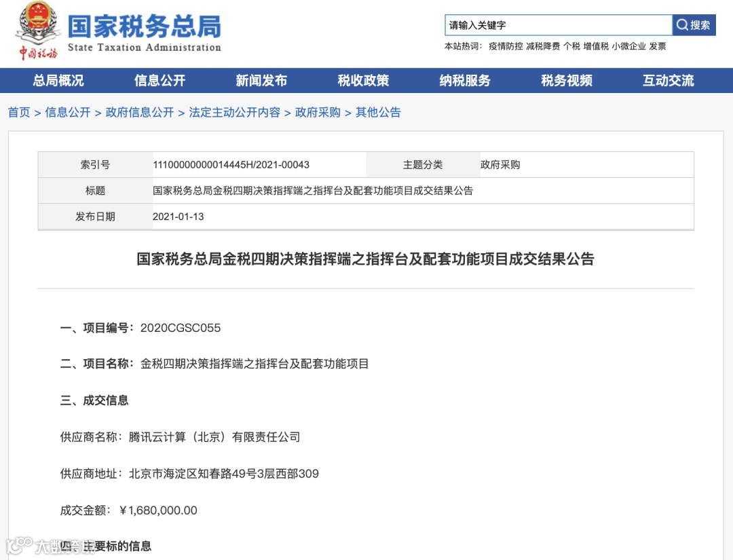Viewport: 733px width, 560px height.
Task: Go to 政府信息公开 breadcrumb link
Action: coord(140,112)
